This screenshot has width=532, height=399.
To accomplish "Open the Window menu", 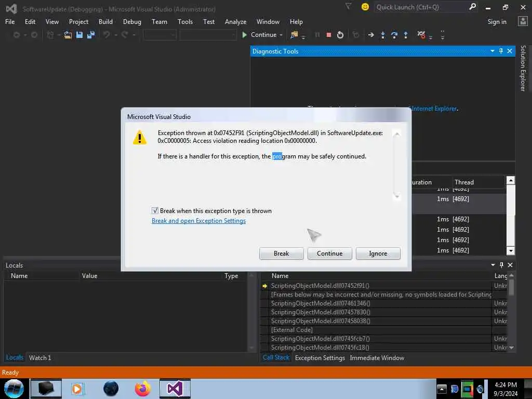I will tap(268, 22).
